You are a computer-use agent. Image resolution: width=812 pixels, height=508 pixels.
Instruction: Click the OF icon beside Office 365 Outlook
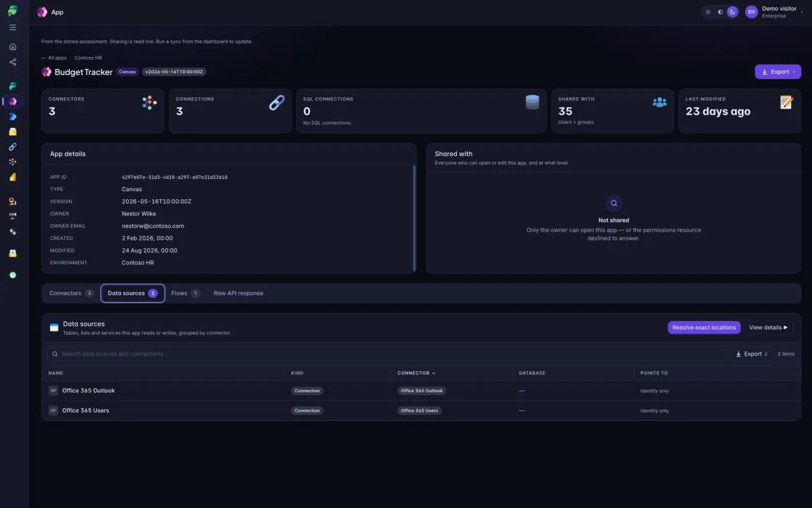pyautogui.click(x=53, y=391)
